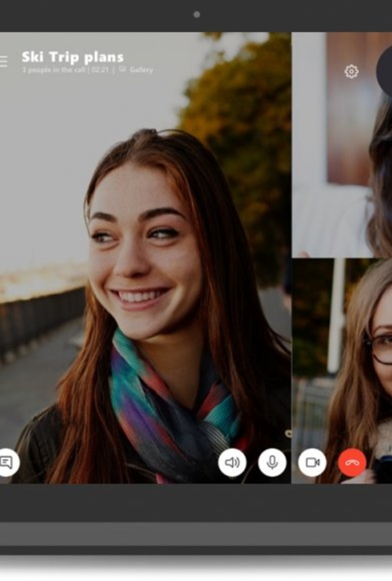This screenshot has width=392, height=581.
Task: Click the microphone icon in the call bar
Action: pos(272,463)
